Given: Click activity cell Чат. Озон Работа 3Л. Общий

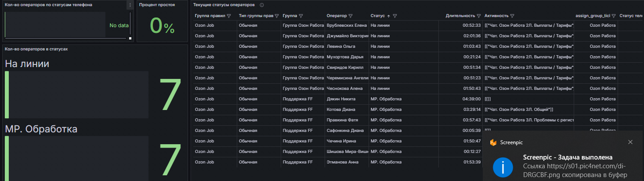Looking at the screenshot, I should pyautogui.click(x=528, y=110).
